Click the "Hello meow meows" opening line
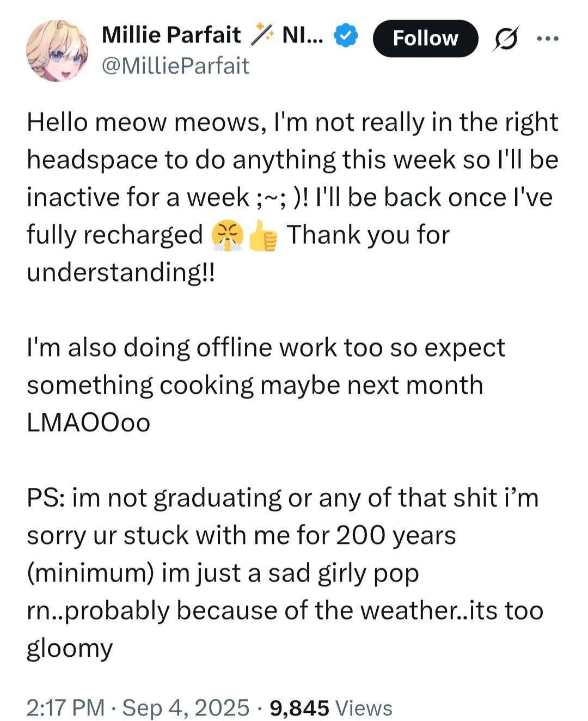 point(146,122)
